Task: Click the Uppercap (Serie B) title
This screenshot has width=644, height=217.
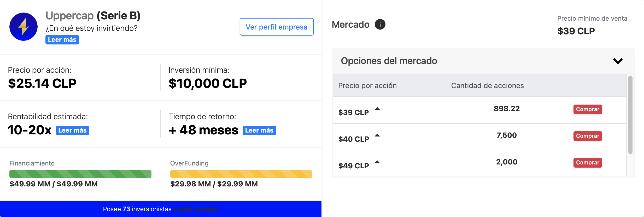Action: coord(93,16)
